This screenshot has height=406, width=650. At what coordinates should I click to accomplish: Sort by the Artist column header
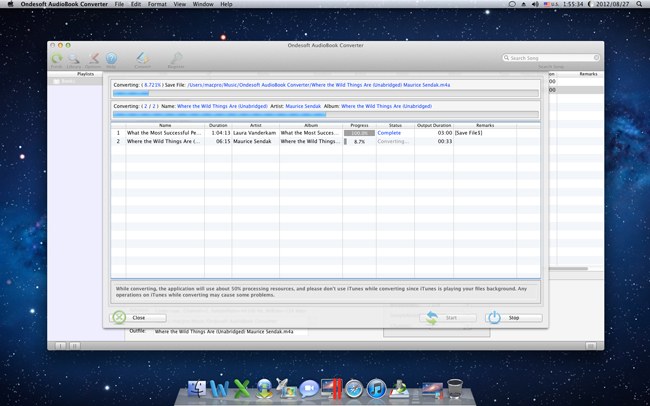click(255, 125)
